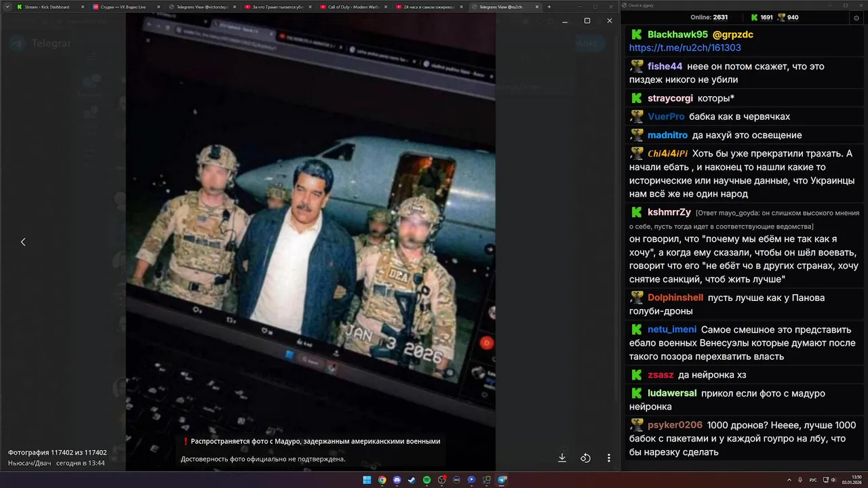Click the username netu_imeni

[672, 329]
